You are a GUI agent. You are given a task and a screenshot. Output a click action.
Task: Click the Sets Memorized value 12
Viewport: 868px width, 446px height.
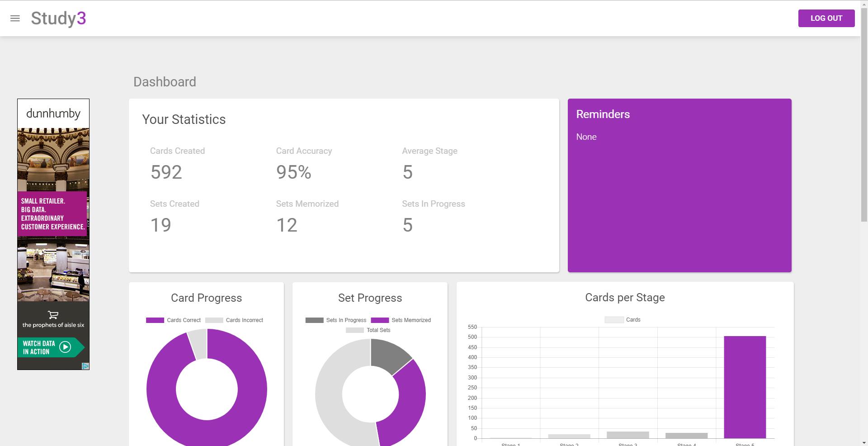[287, 225]
